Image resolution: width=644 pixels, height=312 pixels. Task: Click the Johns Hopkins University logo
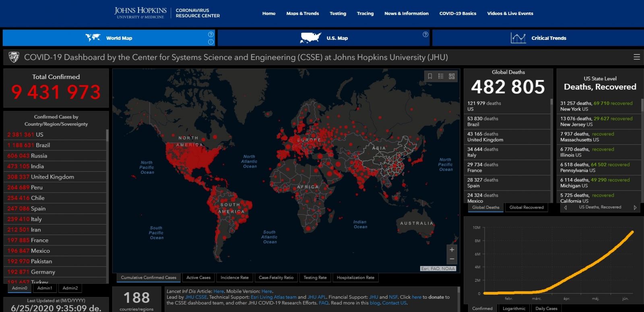pos(140,13)
